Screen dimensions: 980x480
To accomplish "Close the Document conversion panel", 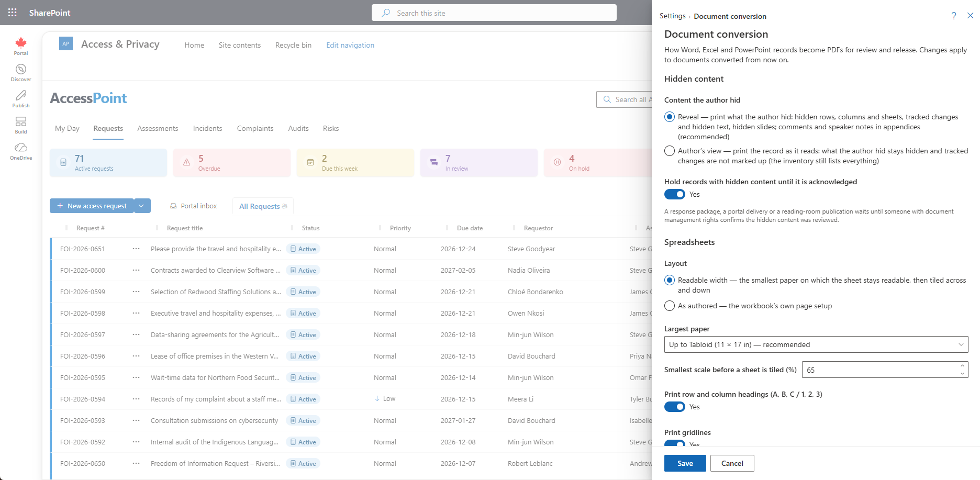I will [x=970, y=16].
